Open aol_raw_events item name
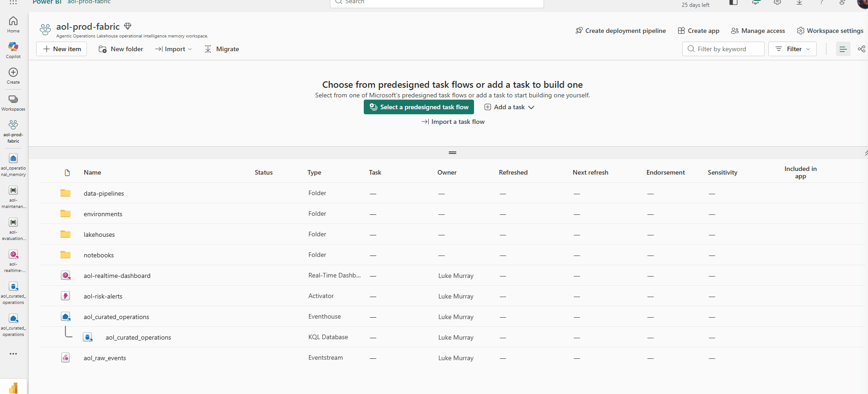Screen dimensions: 868x394 [105, 358]
